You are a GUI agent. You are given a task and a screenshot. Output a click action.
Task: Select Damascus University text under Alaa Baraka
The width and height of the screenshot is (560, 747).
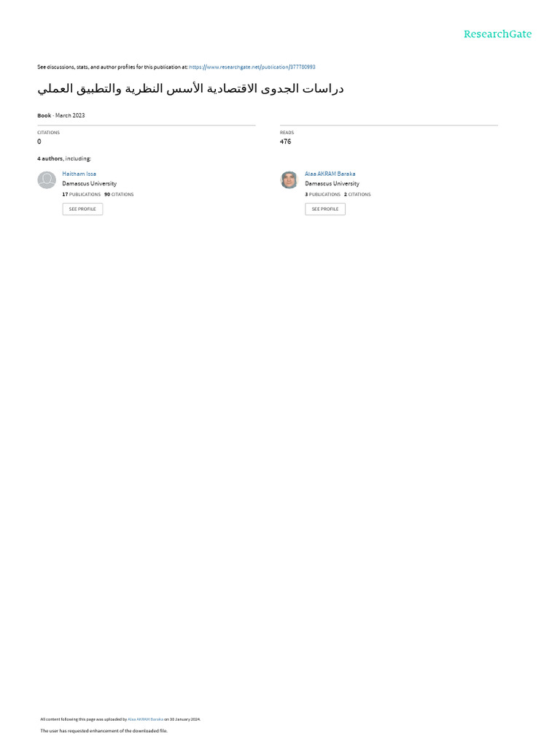(332, 183)
